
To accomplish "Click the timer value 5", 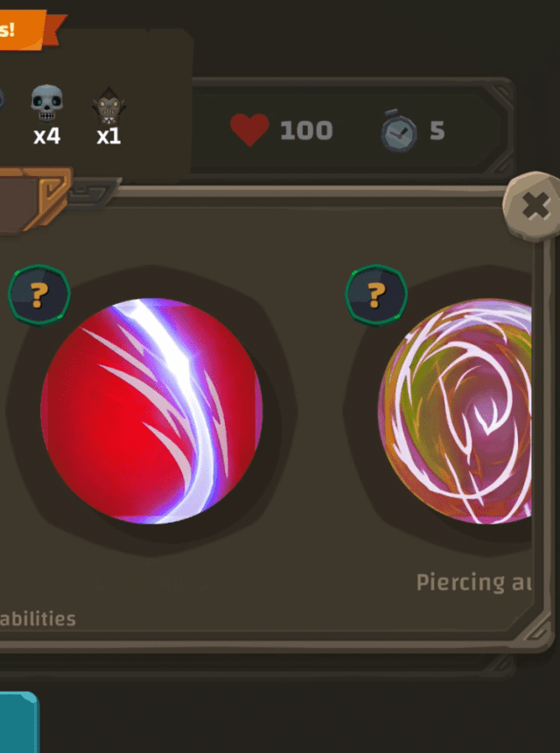I will tap(437, 130).
